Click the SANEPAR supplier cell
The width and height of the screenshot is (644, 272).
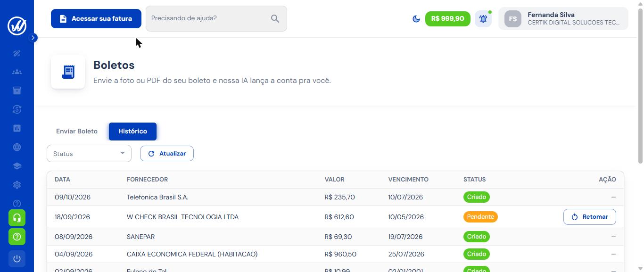(x=140, y=237)
